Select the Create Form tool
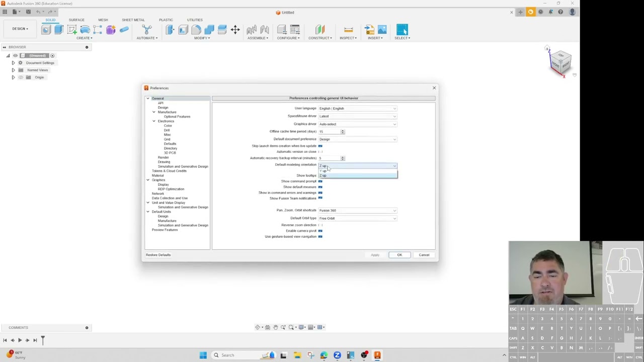Viewport: 644px width, 362px height. (x=111, y=30)
